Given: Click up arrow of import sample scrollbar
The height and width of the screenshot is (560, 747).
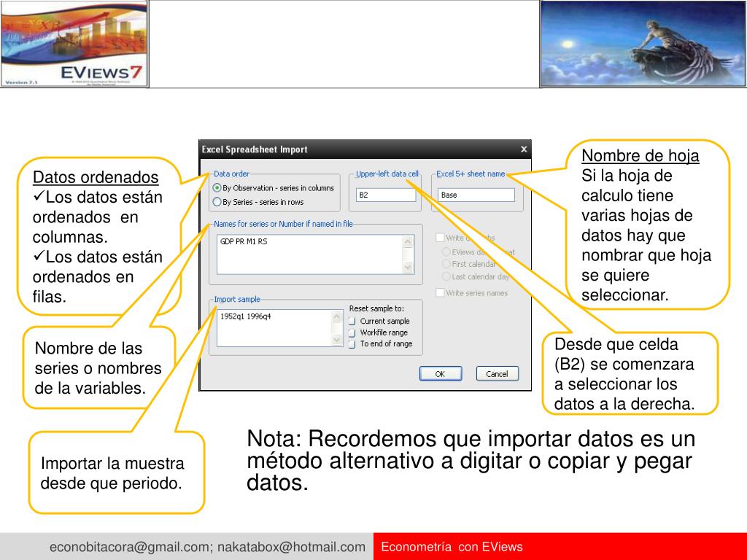Looking at the screenshot, I should tap(337, 316).
